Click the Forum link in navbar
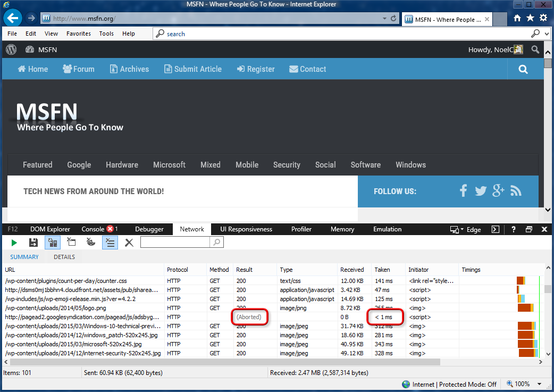This screenshot has height=392, width=554. [79, 69]
